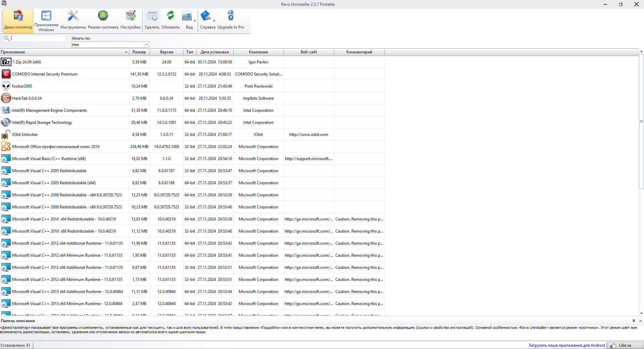
Task: Click the 141,50 MB size cell
Action: click(139, 74)
